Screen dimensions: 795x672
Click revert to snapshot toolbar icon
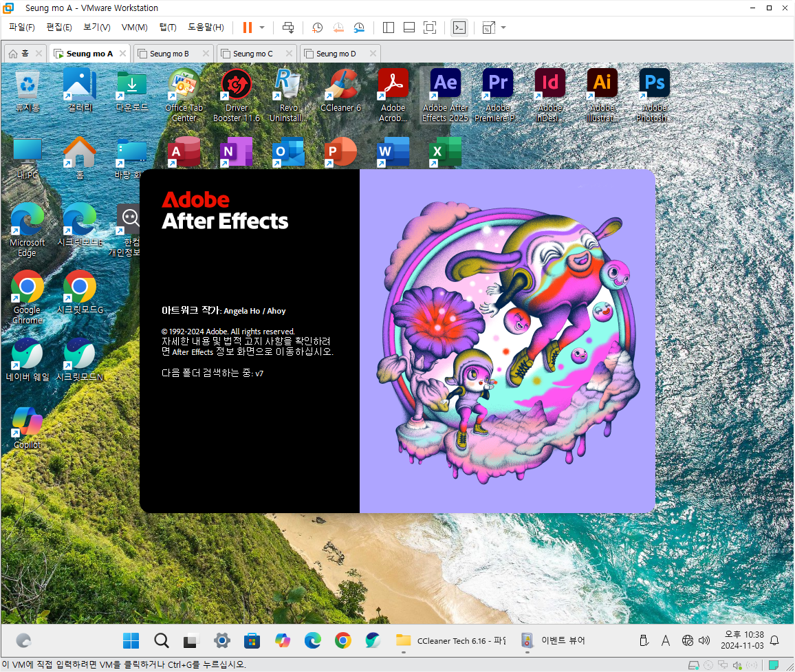(x=338, y=28)
